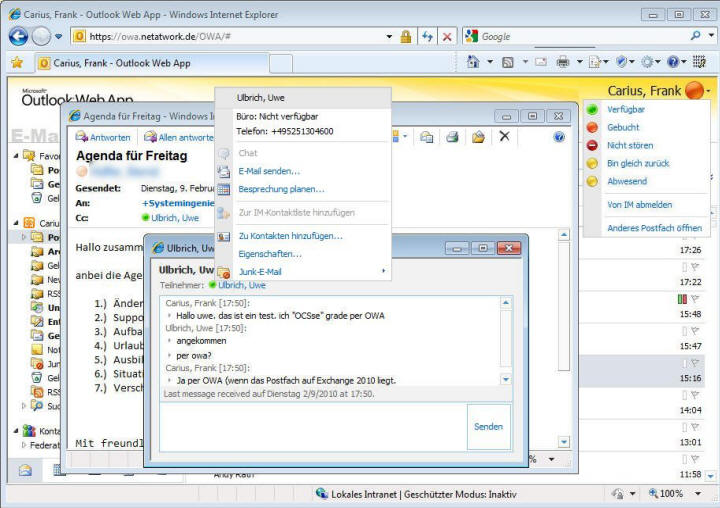Set presence status to Gebucht

pos(623,127)
